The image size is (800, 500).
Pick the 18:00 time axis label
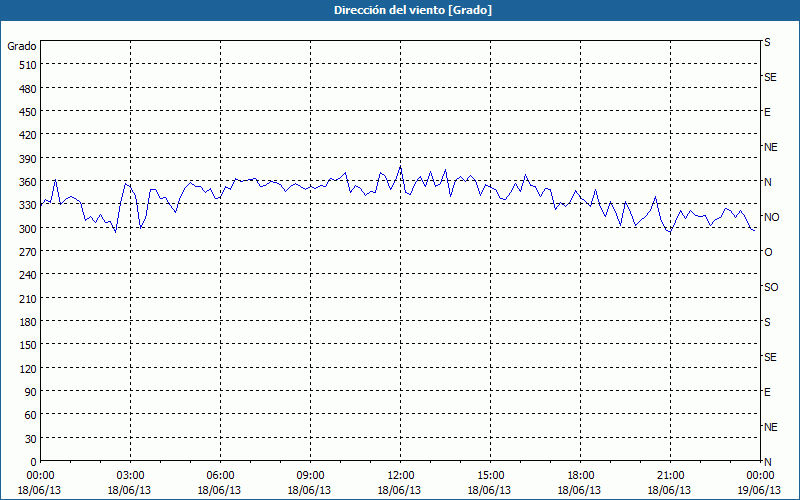tap(581, 476)
